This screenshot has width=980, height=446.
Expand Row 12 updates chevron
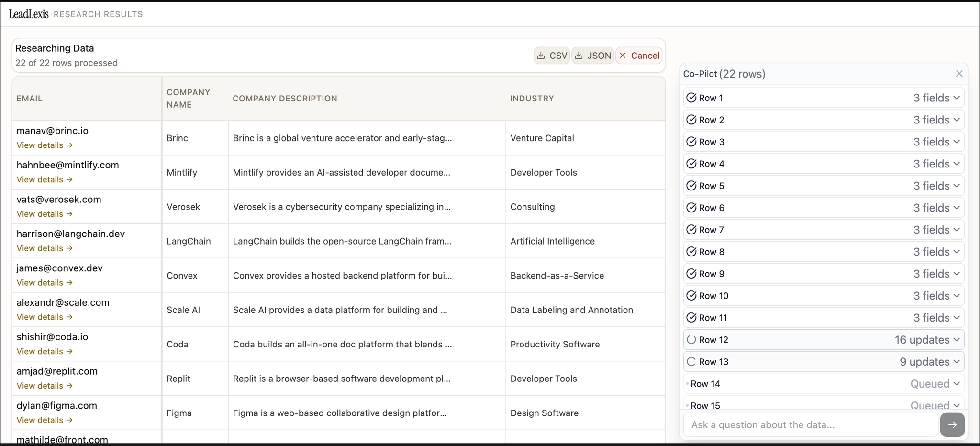pyautogui.click(x=957, y=340)
